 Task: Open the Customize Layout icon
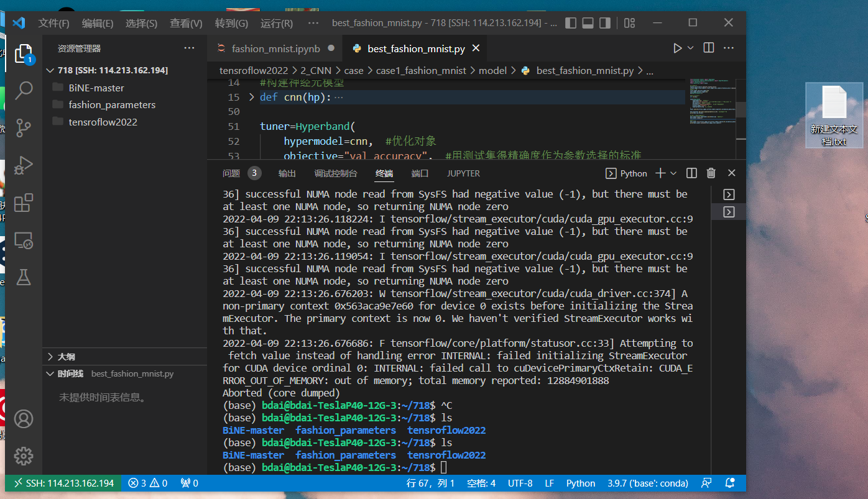point(629,23)
